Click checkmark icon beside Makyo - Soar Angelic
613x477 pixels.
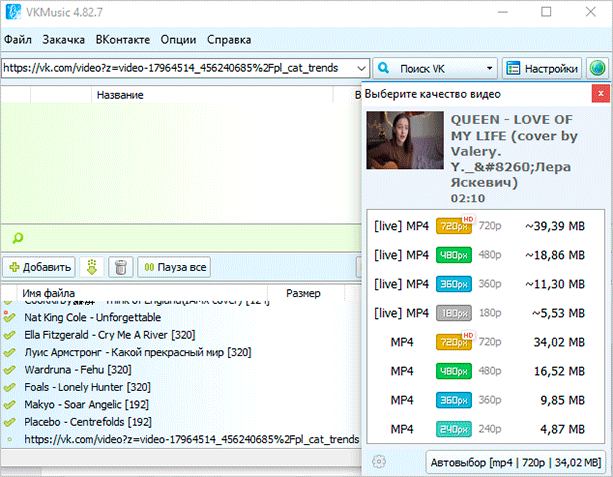[9, 405]
